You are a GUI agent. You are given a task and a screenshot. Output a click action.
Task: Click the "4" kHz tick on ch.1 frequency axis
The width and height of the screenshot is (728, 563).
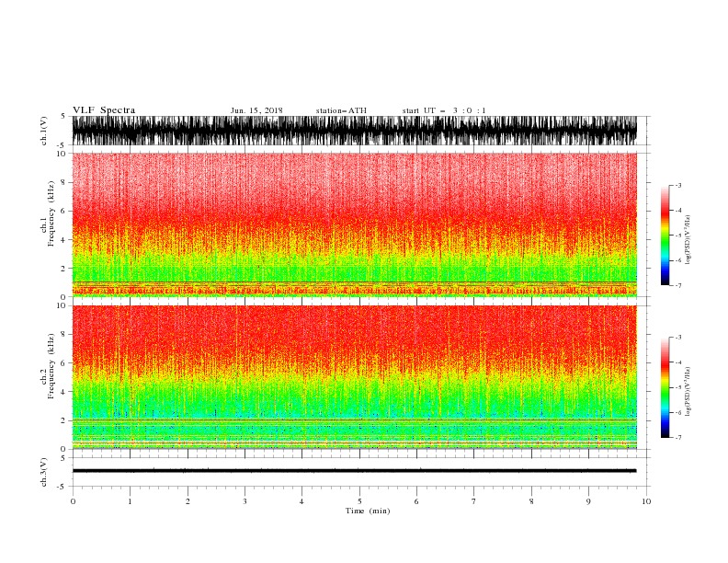63,240
